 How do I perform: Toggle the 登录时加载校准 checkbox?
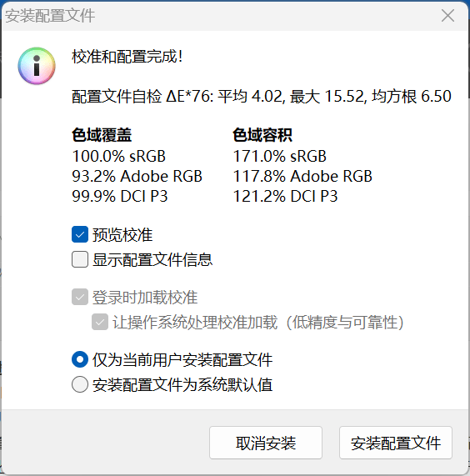[80, 297]
